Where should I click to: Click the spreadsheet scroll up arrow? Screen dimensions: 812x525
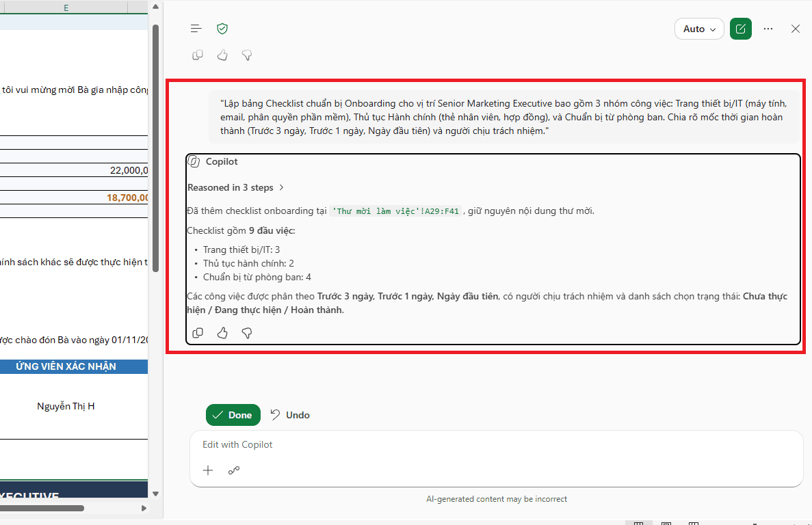coord(155,7)
